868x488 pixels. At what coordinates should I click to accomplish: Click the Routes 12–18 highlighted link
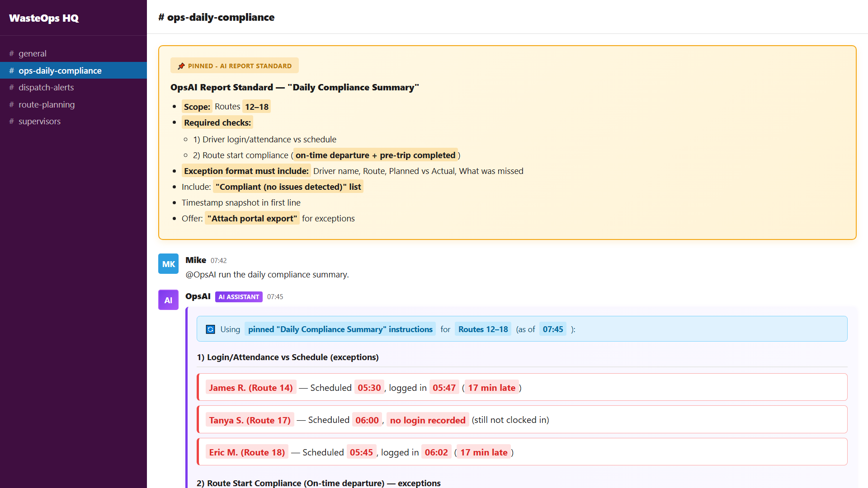tap(483, 329)
